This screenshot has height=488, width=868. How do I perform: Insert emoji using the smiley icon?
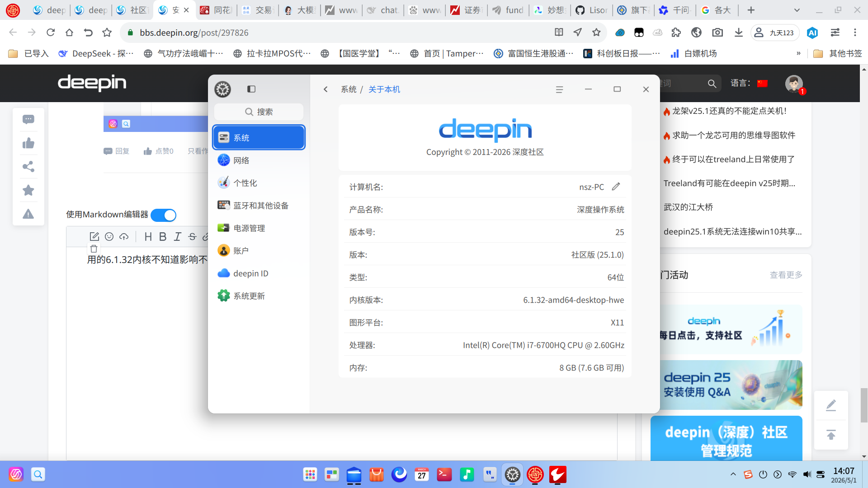coord(109,236)
